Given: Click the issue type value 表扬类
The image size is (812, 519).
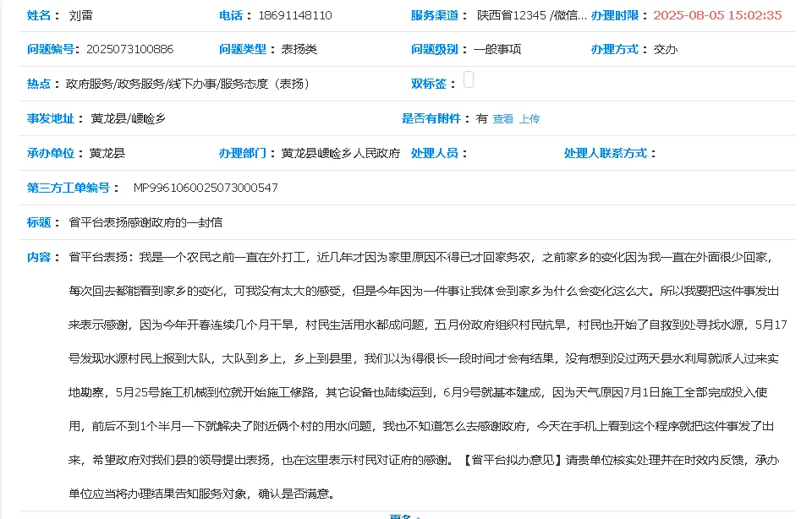Looking at the screenshot, I should pos(299,49).
